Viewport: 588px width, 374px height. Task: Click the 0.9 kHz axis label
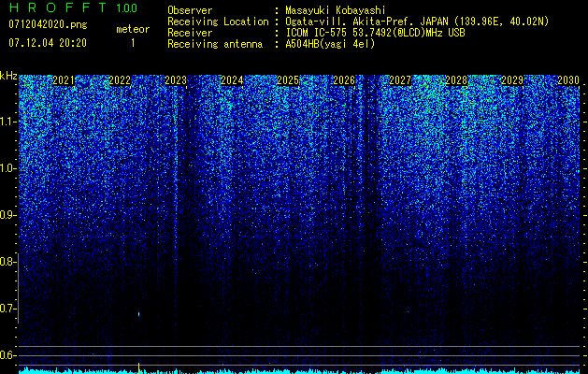[x=7, y=215]
